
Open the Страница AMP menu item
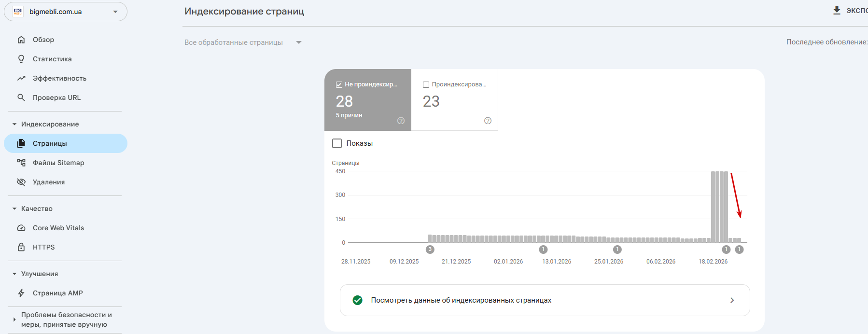click(57, 293)
